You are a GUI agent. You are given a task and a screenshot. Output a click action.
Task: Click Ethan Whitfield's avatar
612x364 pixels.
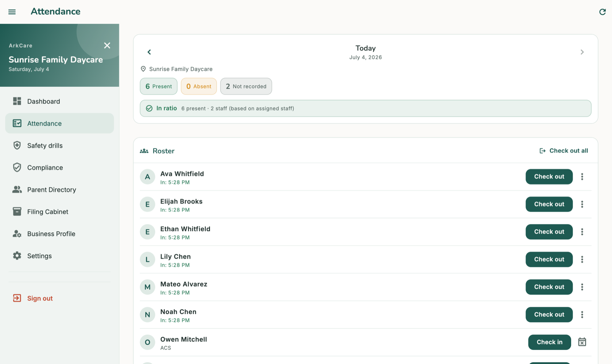coord(147,232)
